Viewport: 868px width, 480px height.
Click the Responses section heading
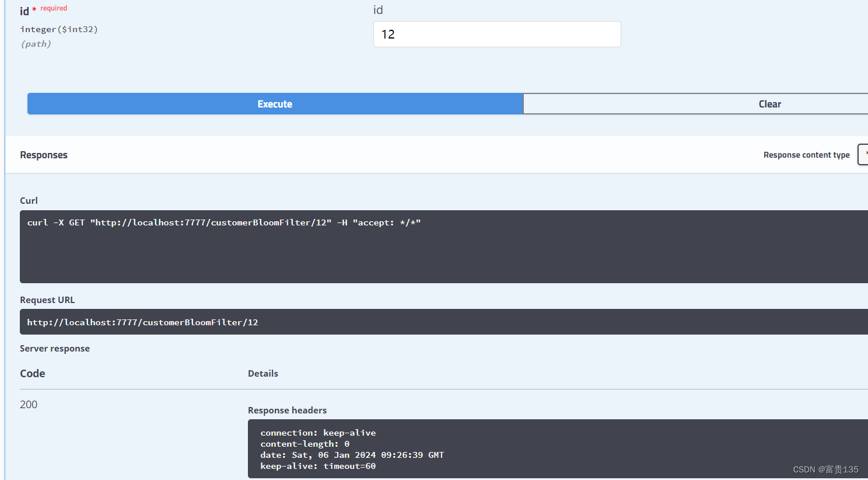pos(44,155)
